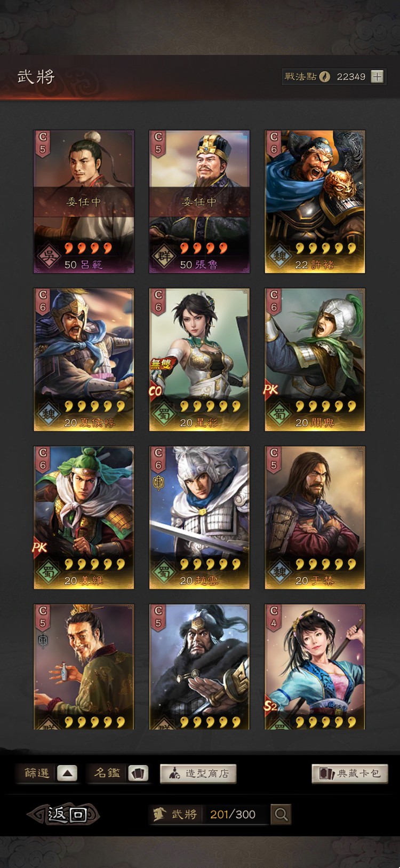
Task: Select the 許褚 general card
Action: (315, 202)
